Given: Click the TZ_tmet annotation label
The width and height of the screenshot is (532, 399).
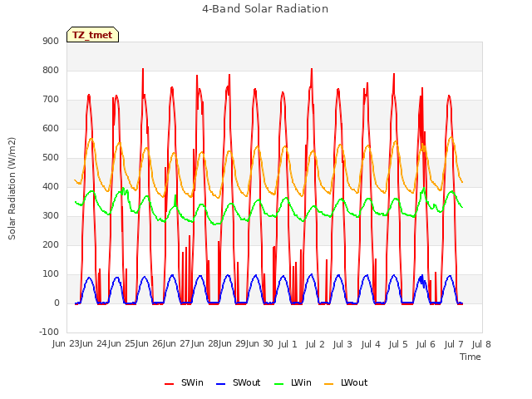Looking at the screenshot, I should [92, 35].
